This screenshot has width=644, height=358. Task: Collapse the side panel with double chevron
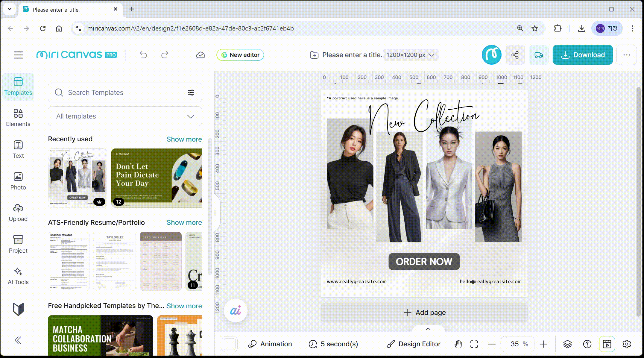(x=18, y=340)
